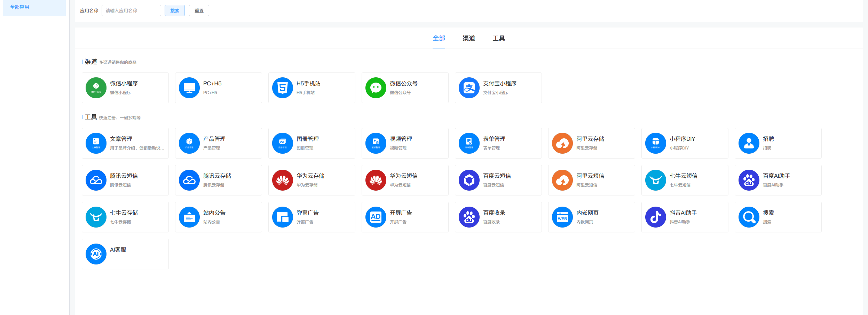Viewport: 868px width, 315px height.
Task: Select the 微信公众号 green chat icon
Action: point(376,88)
